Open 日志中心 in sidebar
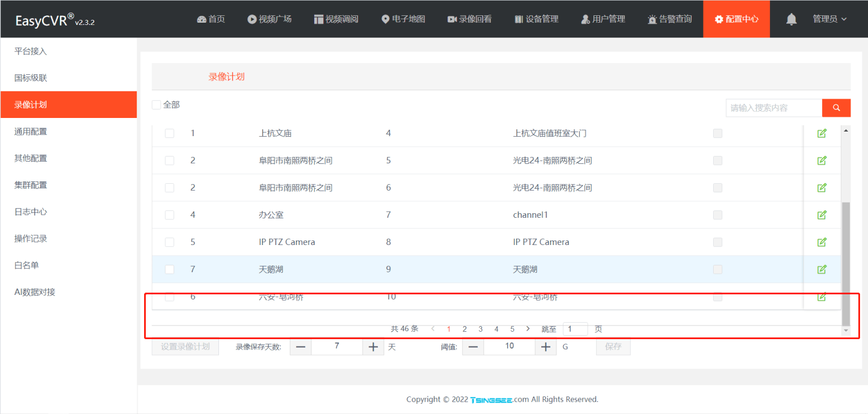This screenshot has width=868, height=414. pos(69,212)
